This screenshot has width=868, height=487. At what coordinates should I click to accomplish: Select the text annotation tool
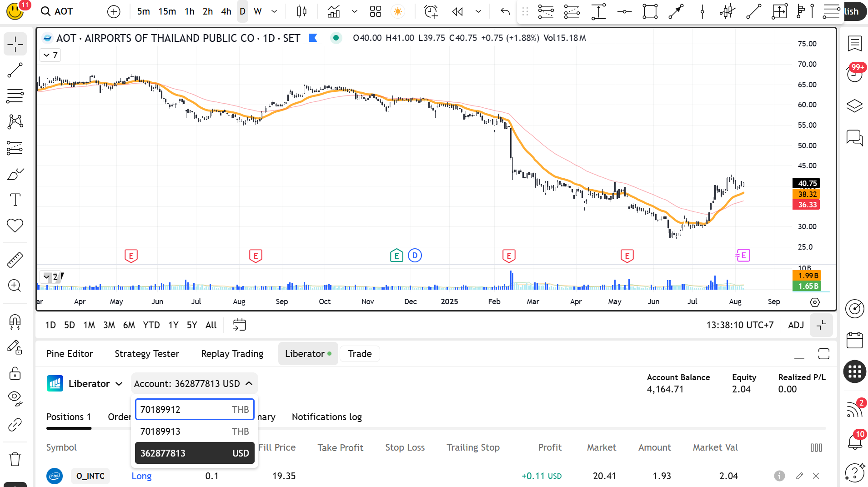tap(15, 200)
